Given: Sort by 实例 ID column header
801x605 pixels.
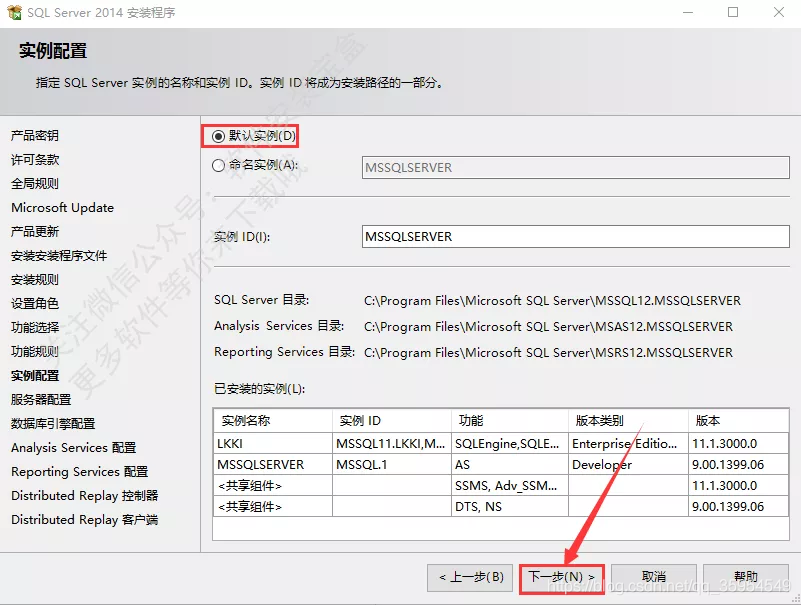Looking at the screenshot, I should point(392,421).
